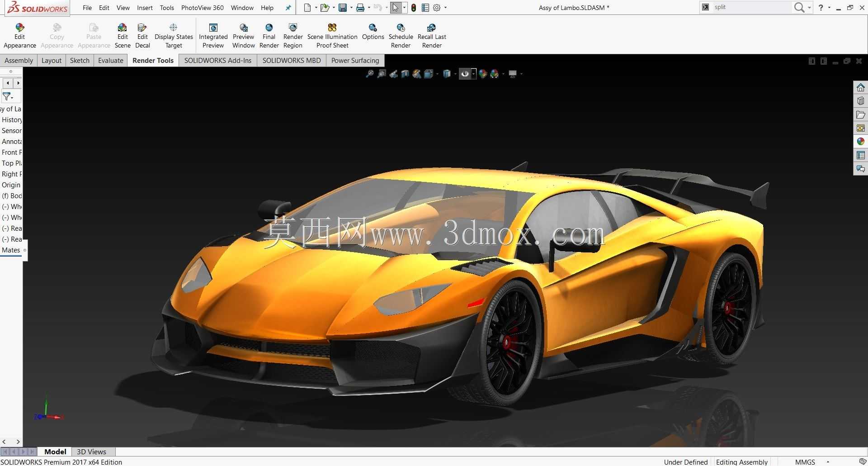The image size is (868, 466).
Task: Switch to the 3D Views tab
Action: 91,452
